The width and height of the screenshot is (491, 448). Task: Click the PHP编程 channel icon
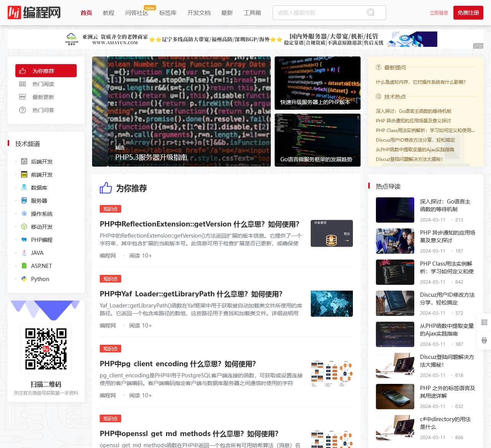pyautogui.click(x=24, y=240)
